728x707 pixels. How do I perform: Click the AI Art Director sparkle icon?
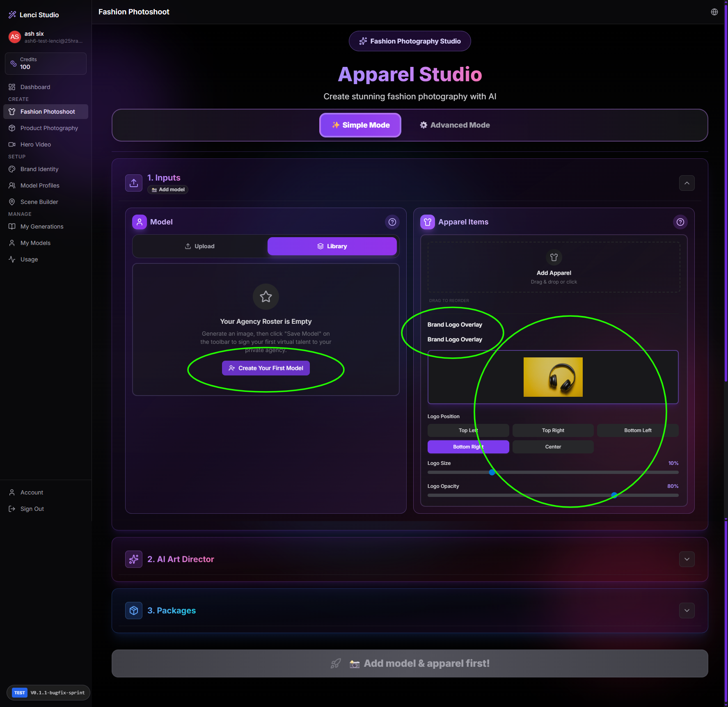pyautogui.click(x=134, y=559)
